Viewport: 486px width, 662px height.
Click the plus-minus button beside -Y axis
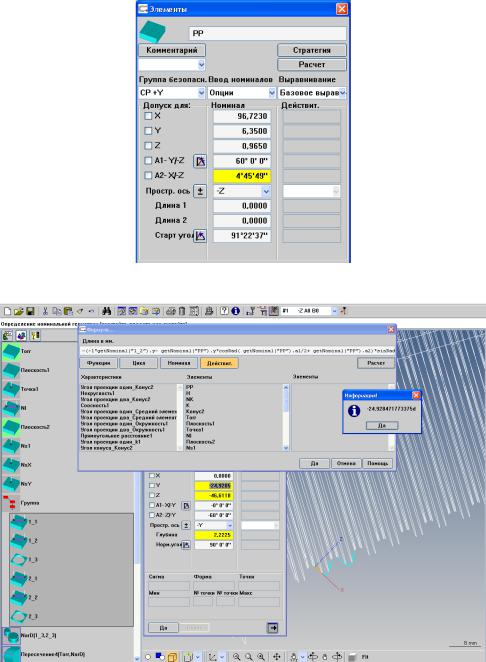186,525
